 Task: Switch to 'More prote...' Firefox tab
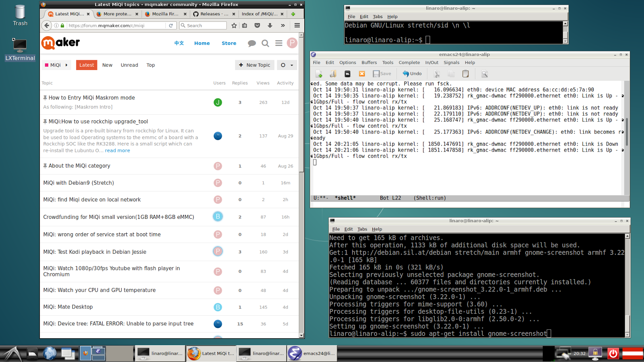coord(117,14)
